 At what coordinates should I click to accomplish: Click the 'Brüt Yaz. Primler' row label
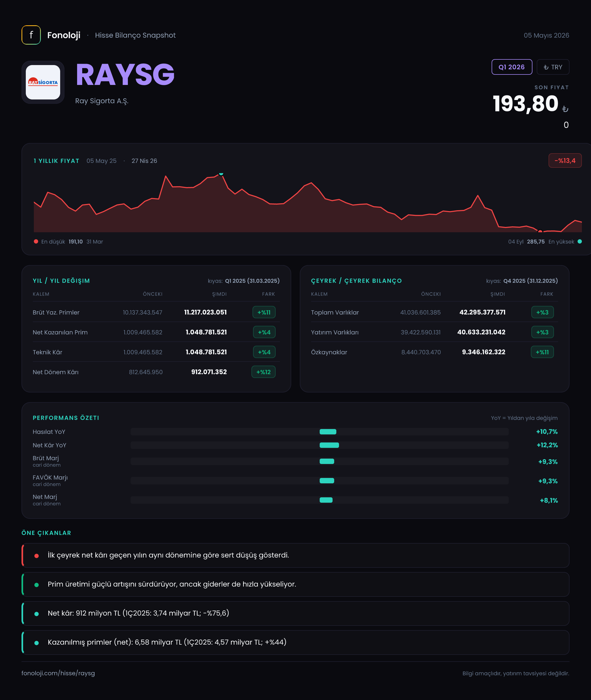pos(56,312)
